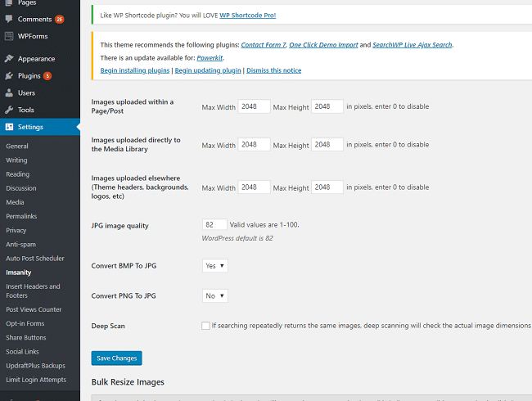Open the Convert BMP To JPG dropdown
The height and width of the screenshot is (401, 532).
pyautogui.click(x=214, y=266)
